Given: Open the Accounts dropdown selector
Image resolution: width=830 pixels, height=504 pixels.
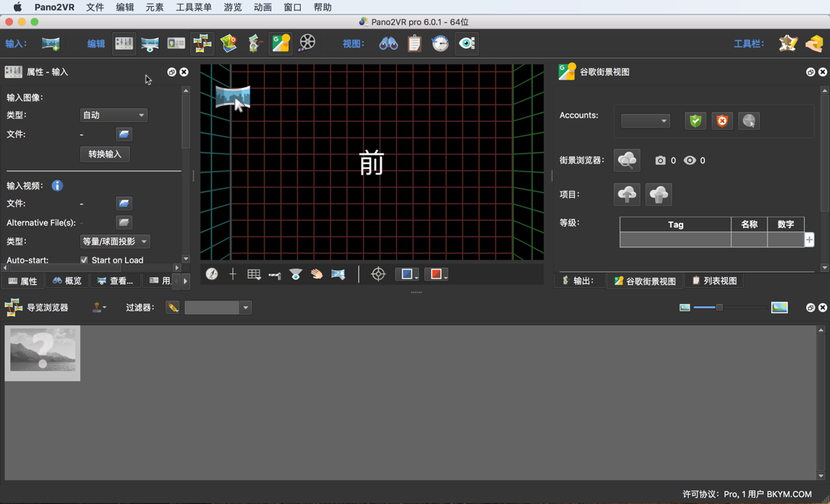Looking at the screenshot, I should (645, 120).
